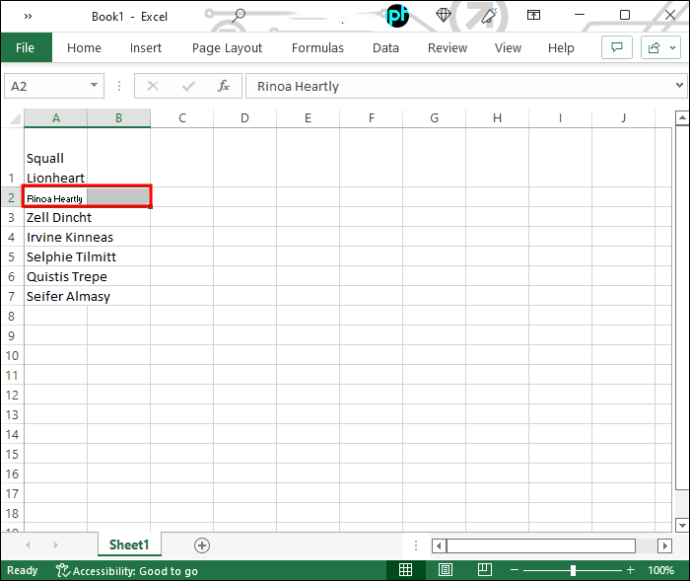Select cell containing Rinoa Heartly

point(56,198)
